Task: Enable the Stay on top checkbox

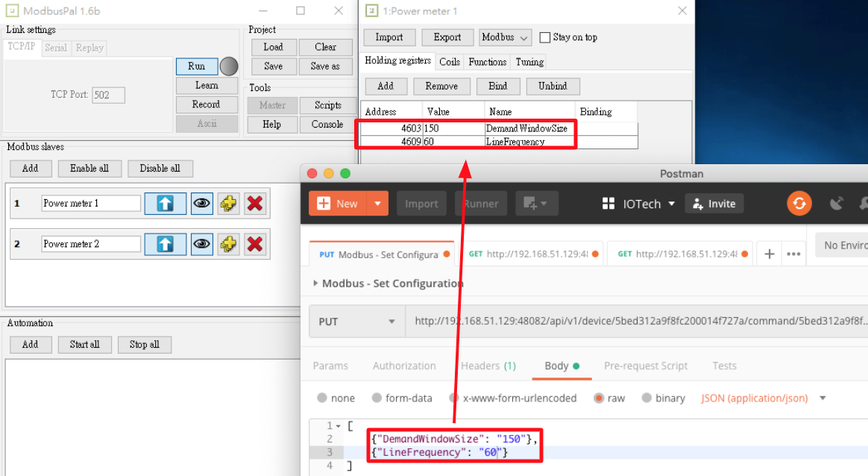Action: click(545, 37)
